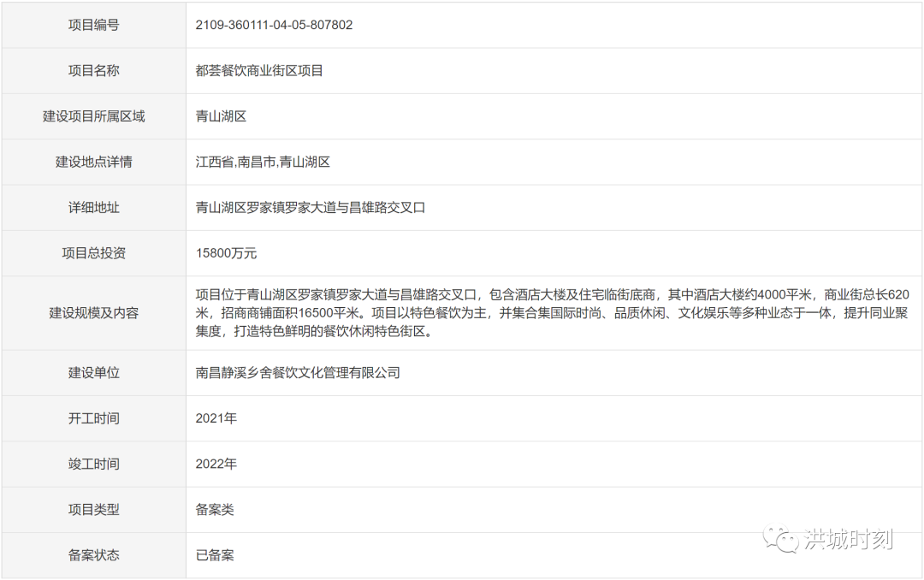Select the label 竣工时间
Viewport: 924px width, 580px height.
coord(94,464)
